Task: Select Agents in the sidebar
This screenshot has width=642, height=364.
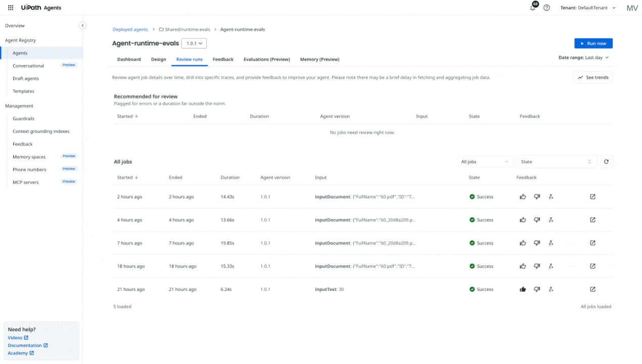Action: [x=41, y=53]
